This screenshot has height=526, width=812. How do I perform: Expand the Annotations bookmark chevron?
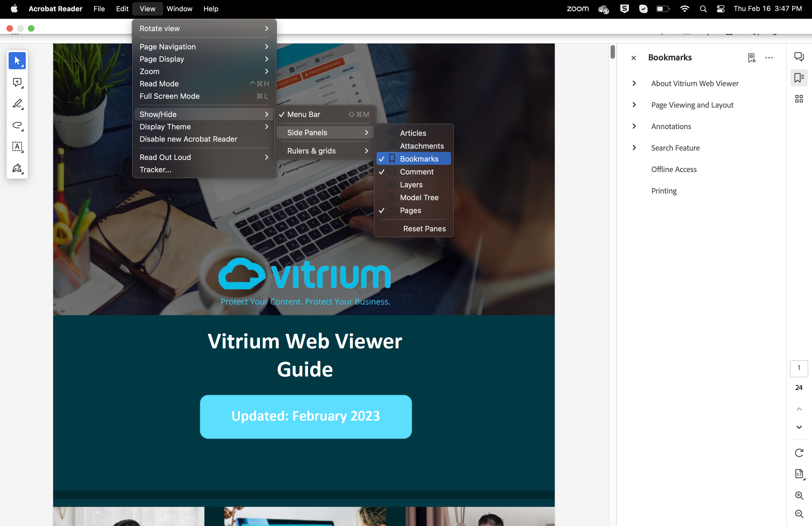[634, 126]
